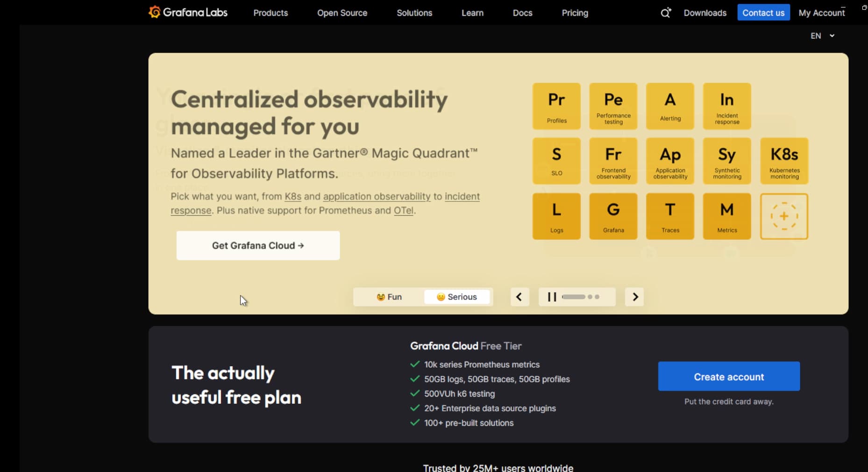Select the Application observability (Ap) tile
Screen dimensions: 868x472
click(670, 161)
